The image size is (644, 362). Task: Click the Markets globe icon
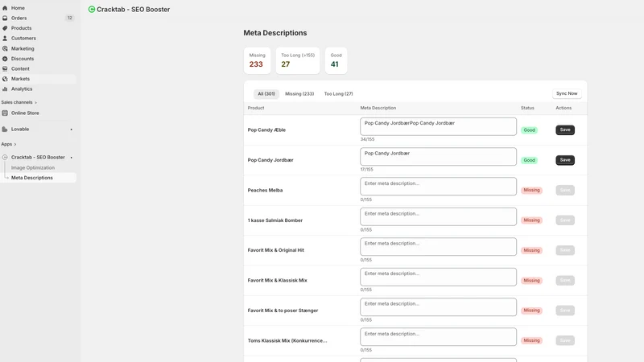pos(5,79)
